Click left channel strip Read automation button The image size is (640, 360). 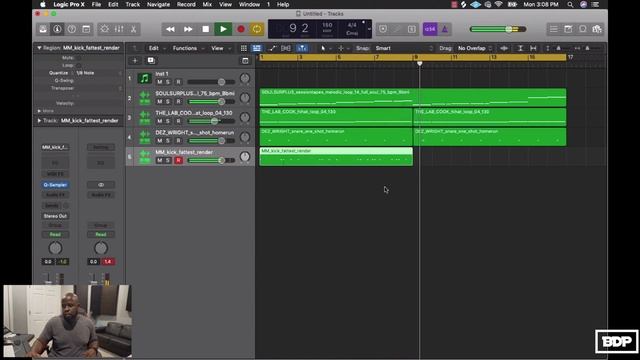coord(55,235)
